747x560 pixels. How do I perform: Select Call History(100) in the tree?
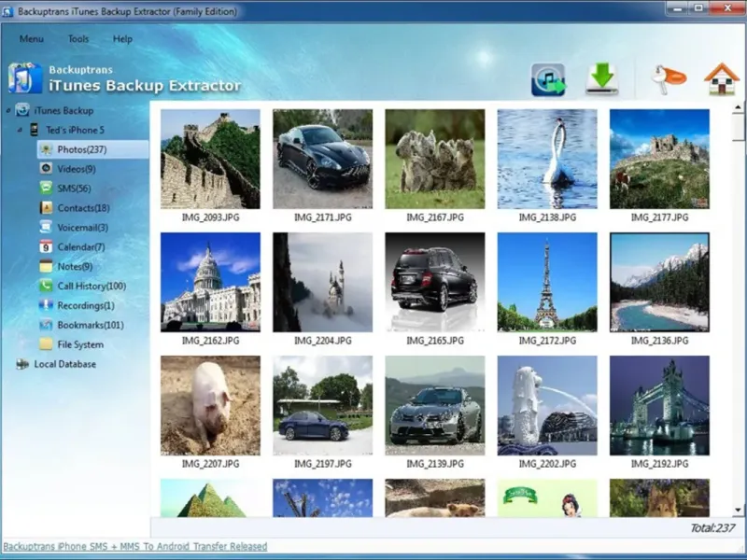click(x=92, y=287)
